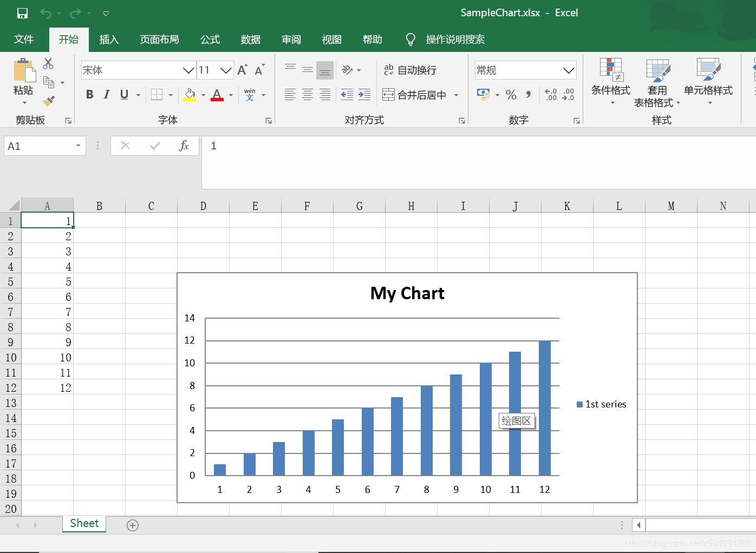Viewport: 756px width, 553px height.
Task: Click the Borders icon
Action: click(x=157, y=95)
